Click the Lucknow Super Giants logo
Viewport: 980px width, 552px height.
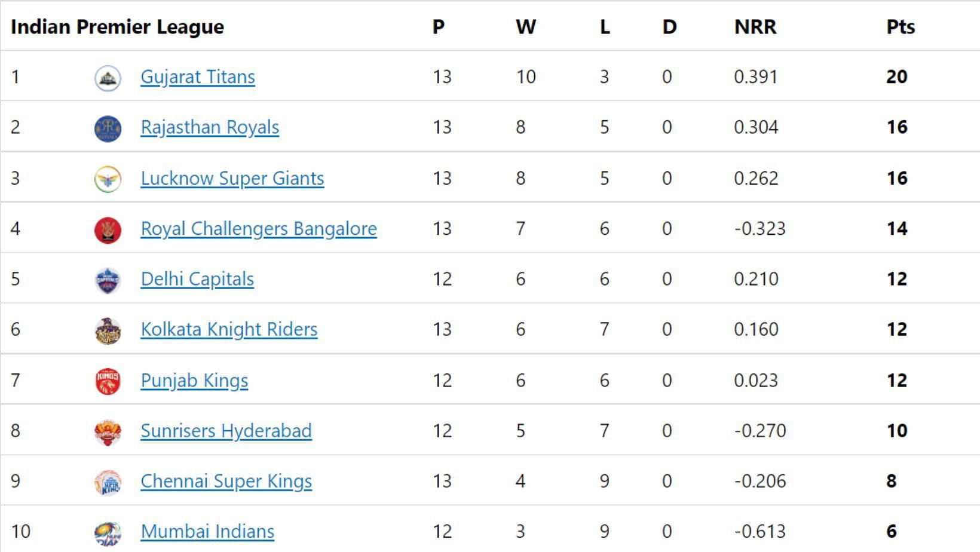tap(108, 179)
